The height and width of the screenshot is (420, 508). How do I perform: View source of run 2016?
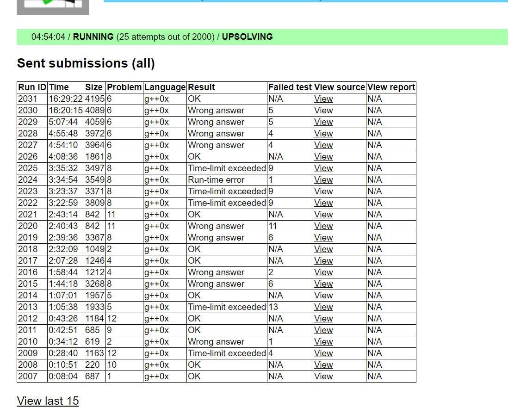tap(323, 272)
